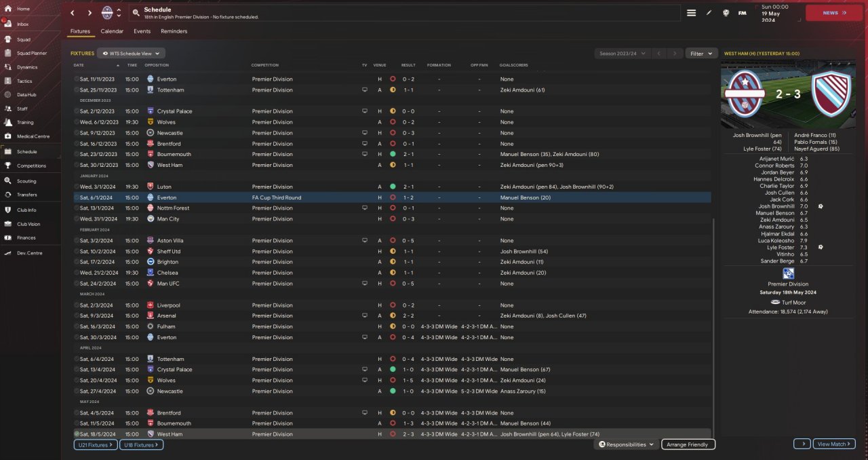Open the Season 2023/24 dropdown
Viewport: 868px width, 460px height.
coord(622,53)
